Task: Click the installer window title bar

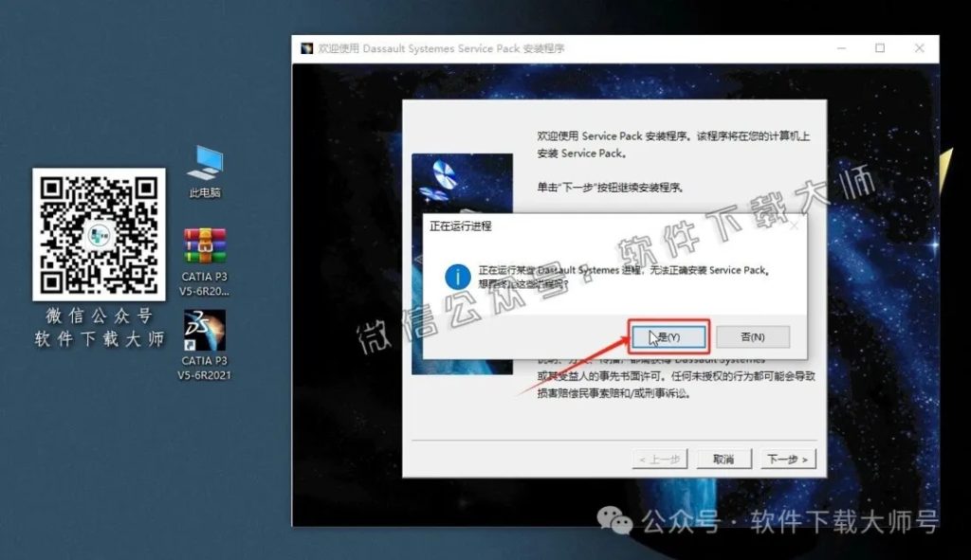Action: [569, 47]
